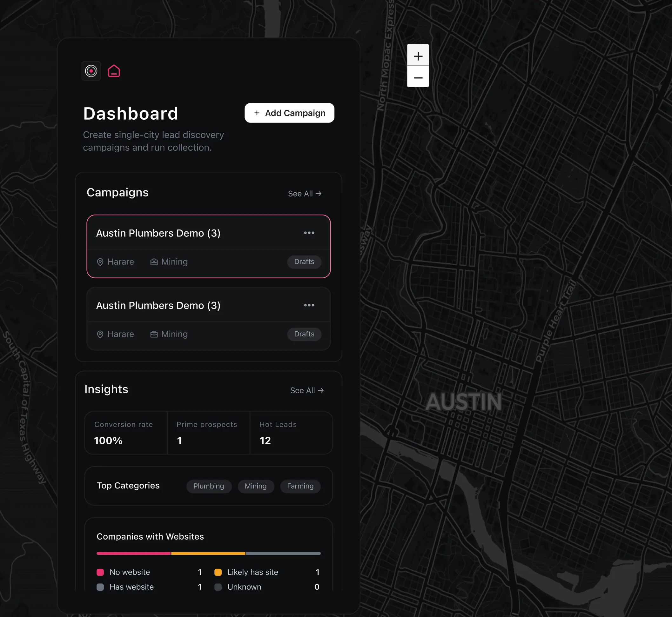Select the Farming category chip
This screenshot has width=672, height=617.
coord(300,486)
